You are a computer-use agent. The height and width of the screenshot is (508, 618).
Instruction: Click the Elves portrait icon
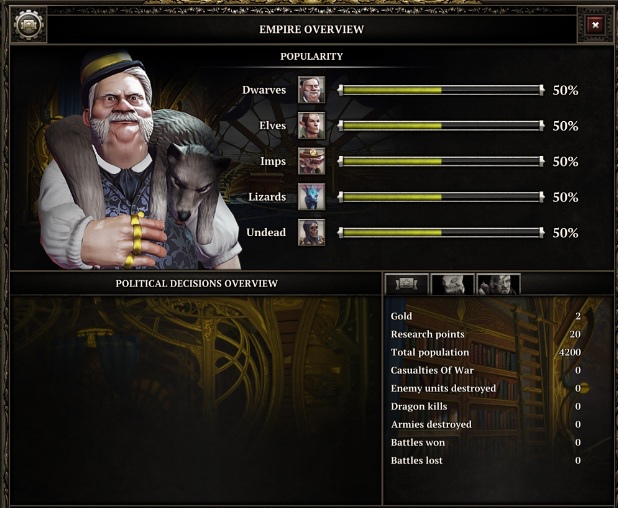click(311, 125)
